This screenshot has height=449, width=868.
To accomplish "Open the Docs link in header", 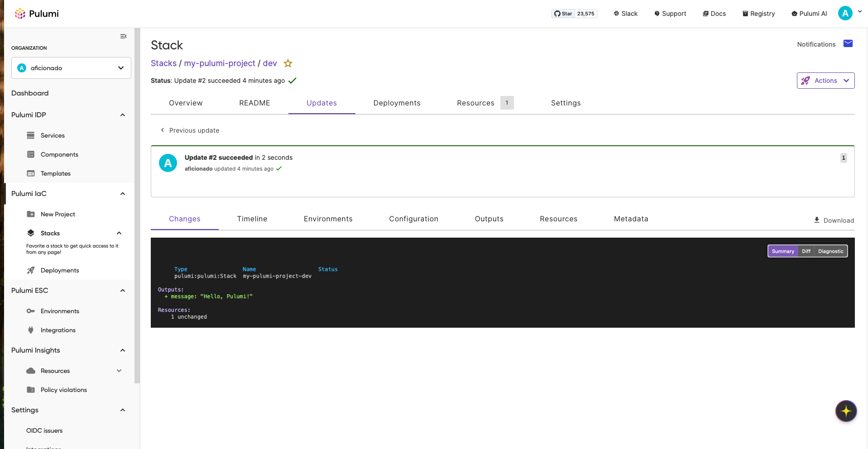I will point(714,14).
